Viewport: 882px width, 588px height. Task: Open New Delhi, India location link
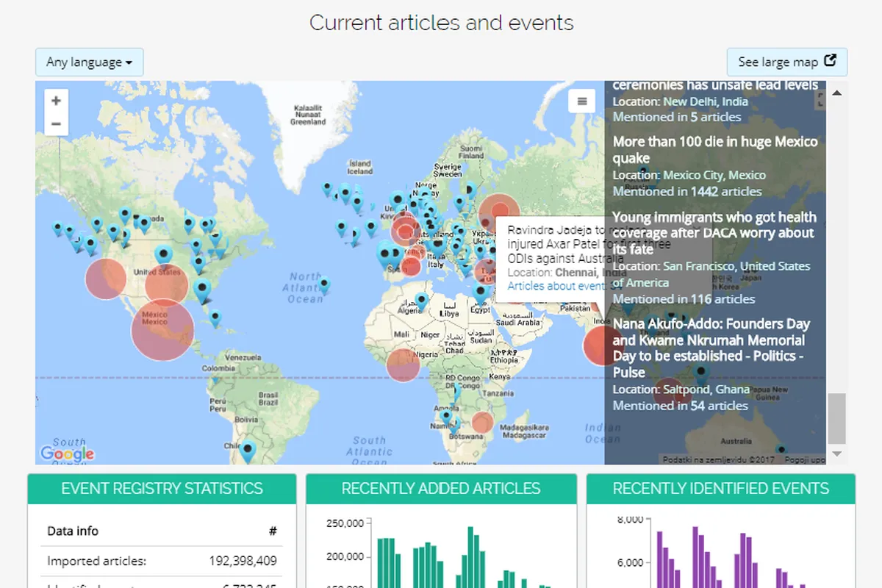point(706,101)
